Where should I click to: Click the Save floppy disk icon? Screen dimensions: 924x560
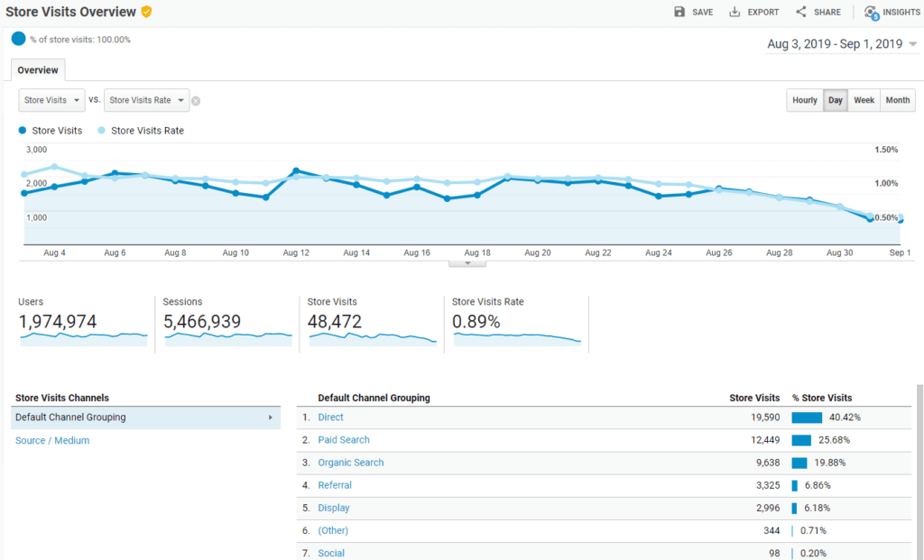click(x=679, y=12)
